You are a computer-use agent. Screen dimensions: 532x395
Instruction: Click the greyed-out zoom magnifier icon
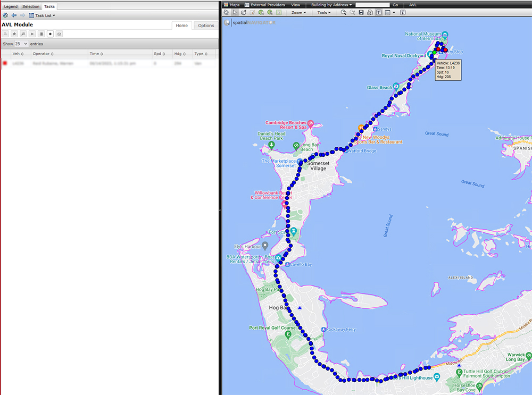352,13
